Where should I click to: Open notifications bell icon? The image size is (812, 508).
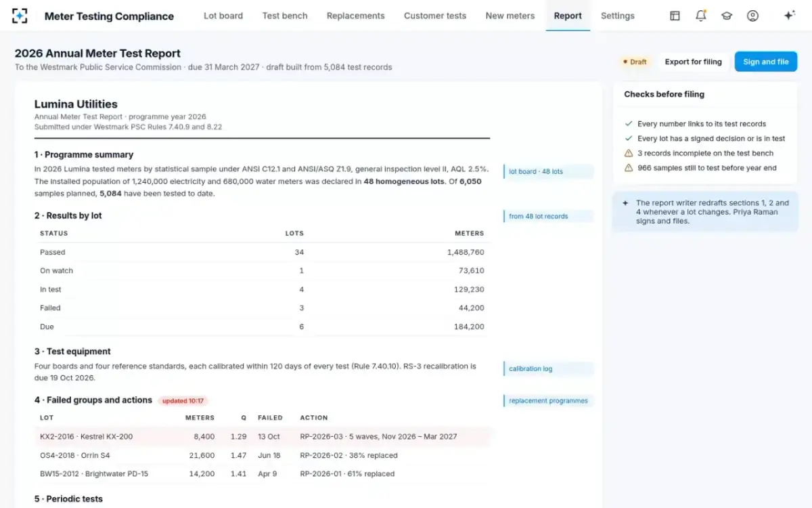pos(701,16)
